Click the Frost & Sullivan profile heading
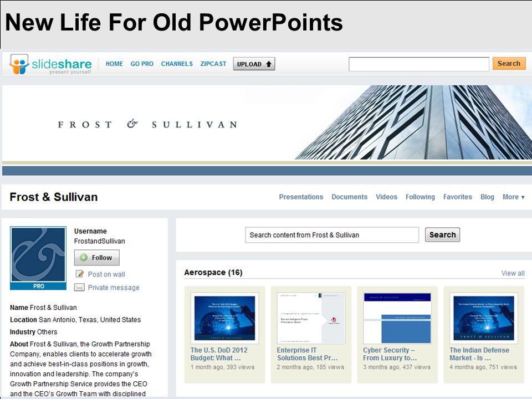The height and width of the screenshot is (399, 532). pos(54,197)
